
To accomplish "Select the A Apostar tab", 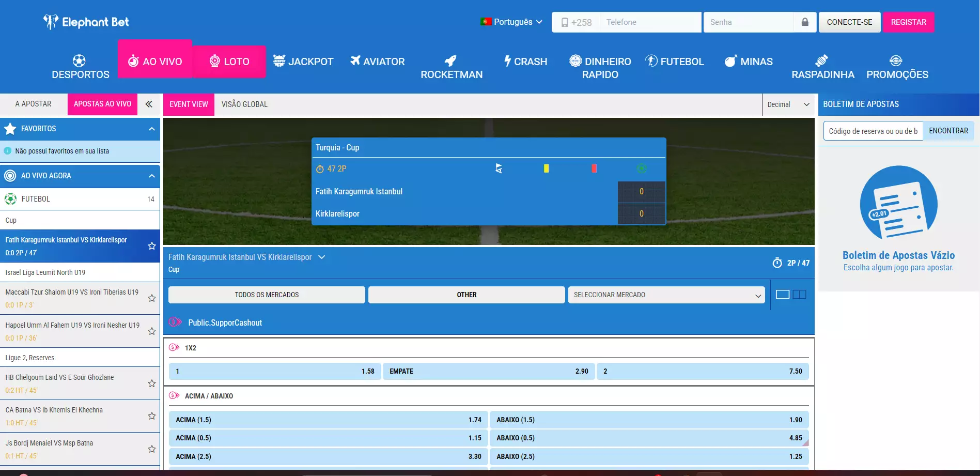I will 34,104.
